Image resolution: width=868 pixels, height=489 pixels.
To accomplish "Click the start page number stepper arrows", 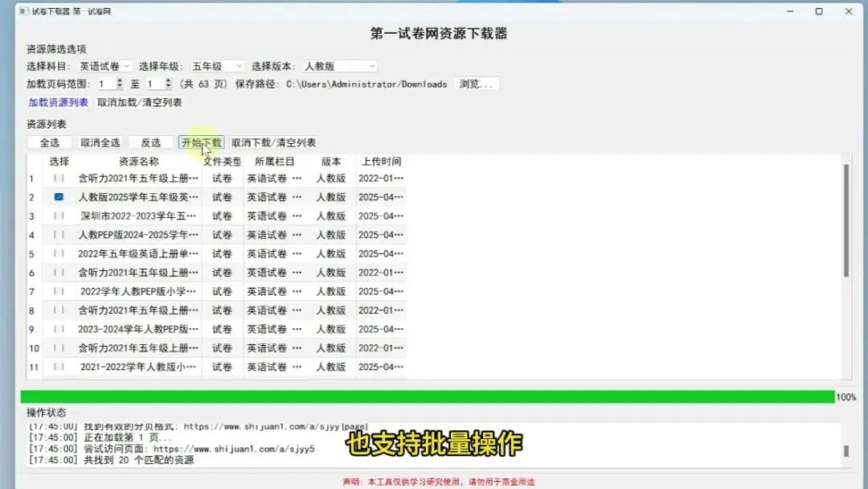I will pyautogui.click(x=120, y=84).
